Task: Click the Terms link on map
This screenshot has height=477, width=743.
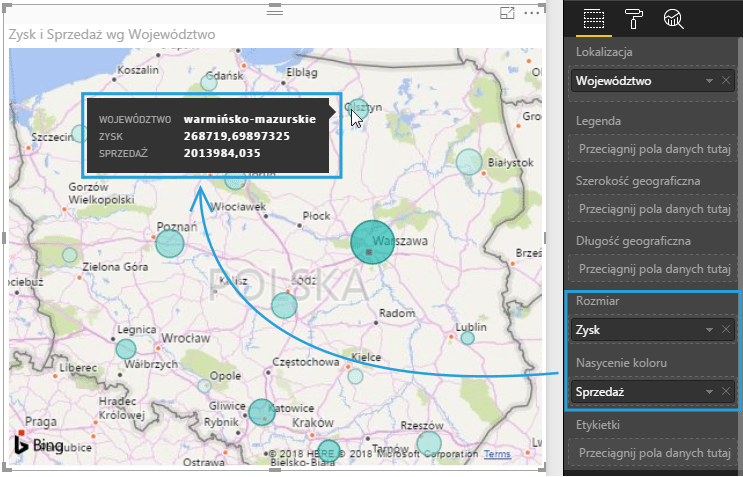Action: (496, 454)
